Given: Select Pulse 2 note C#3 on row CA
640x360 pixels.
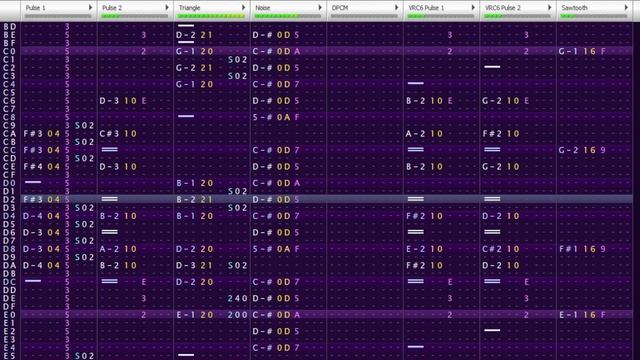Looking at the screenshot, I should click(109, 134).
